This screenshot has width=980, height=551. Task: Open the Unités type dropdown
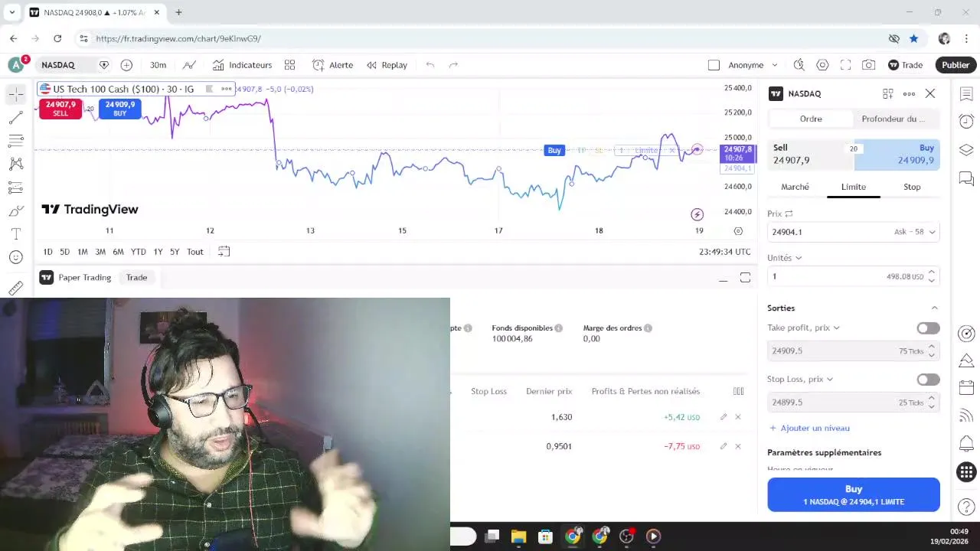click(785, 258)
